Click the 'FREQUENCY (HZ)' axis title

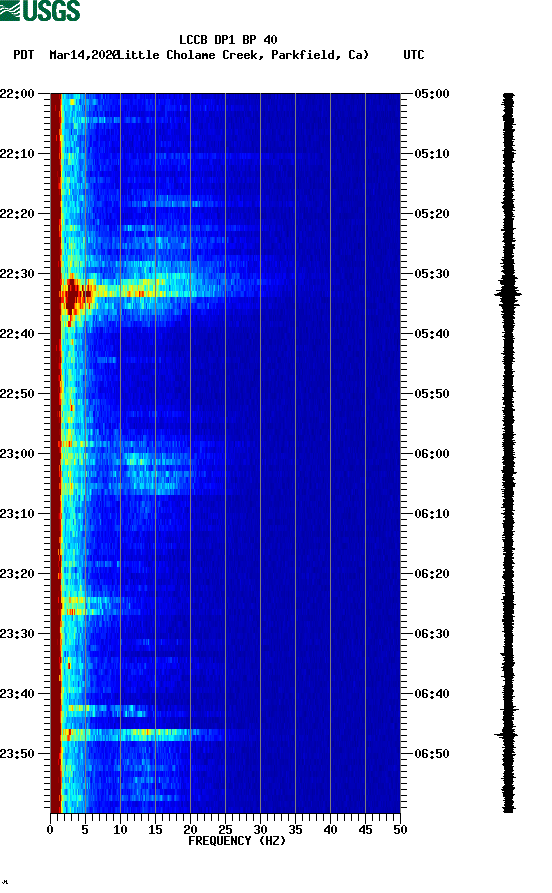click(236, 841)
